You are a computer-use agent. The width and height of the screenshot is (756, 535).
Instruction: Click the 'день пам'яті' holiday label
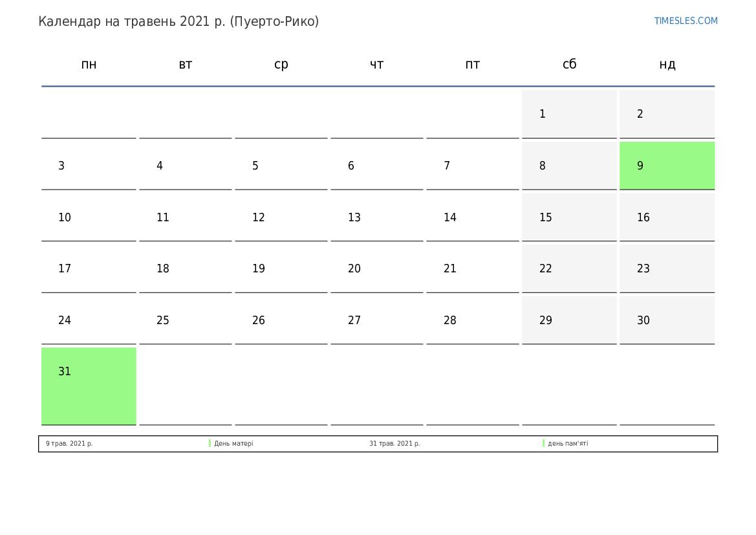click(x=568, y=443)
